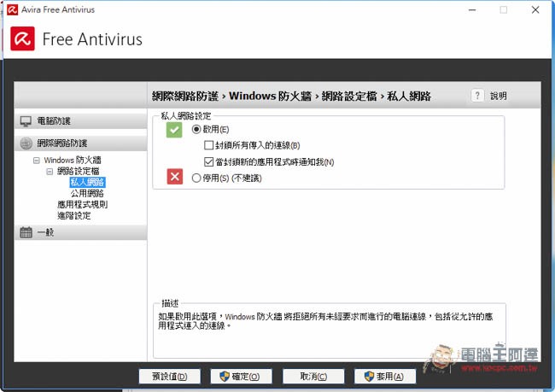Click the 說明 help link
555x392 pixels.
coord(499,96)
